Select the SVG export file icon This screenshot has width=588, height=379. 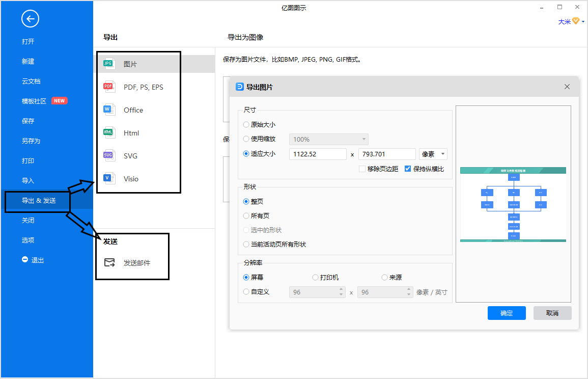(x=109, y=155)
